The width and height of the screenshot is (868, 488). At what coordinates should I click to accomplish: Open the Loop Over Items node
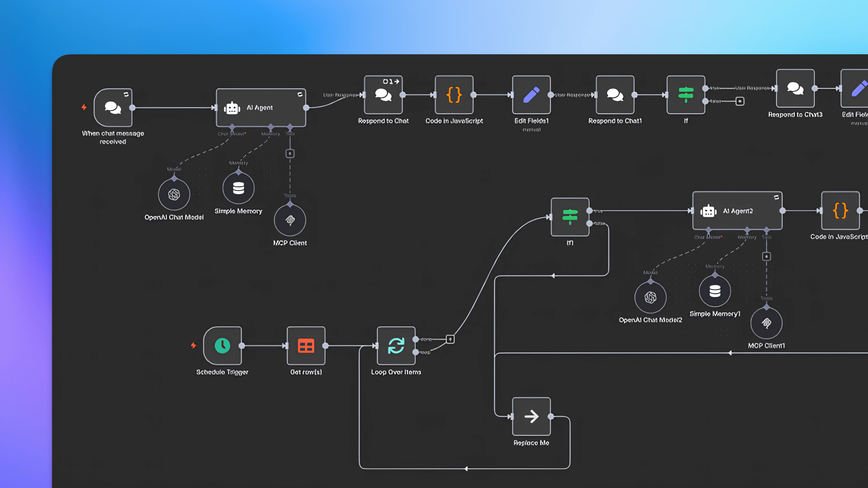[396, 346]
